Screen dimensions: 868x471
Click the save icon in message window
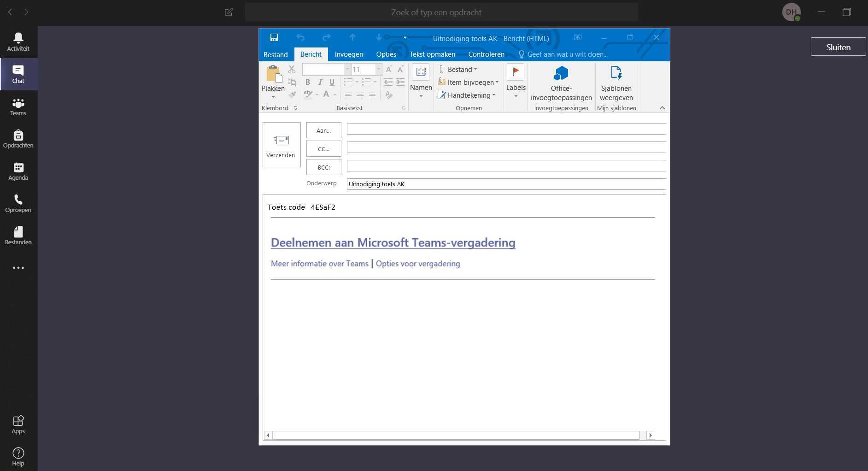tap(274, 38)
